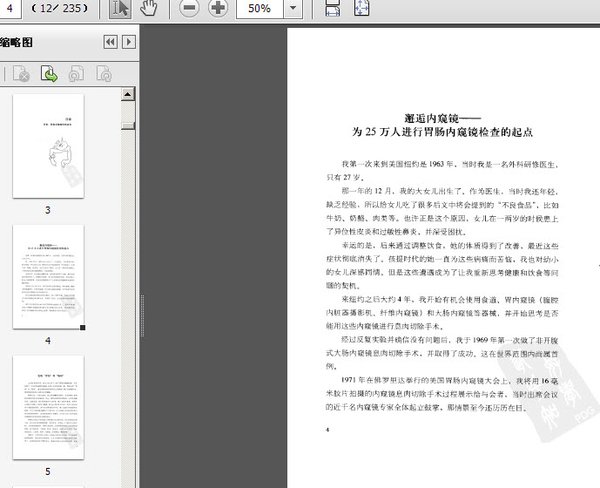
Task: Click the 50% zoom level field
Action: pos(259,8)
